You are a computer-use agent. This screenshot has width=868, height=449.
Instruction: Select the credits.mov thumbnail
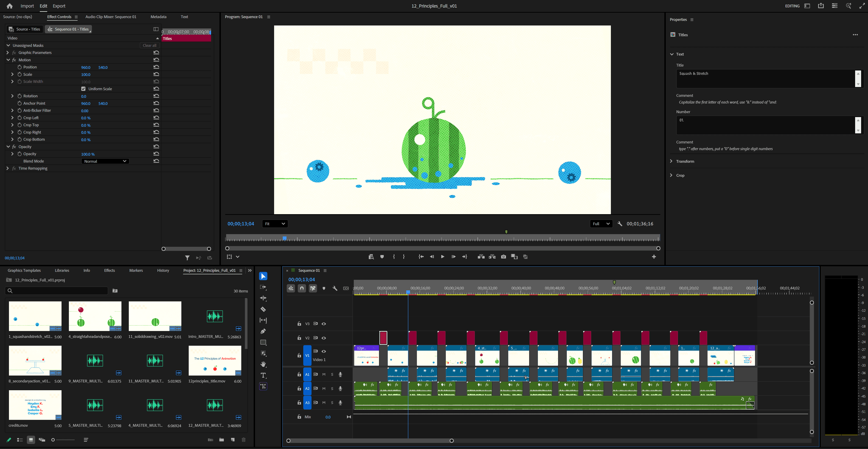[x=35, y=405]
